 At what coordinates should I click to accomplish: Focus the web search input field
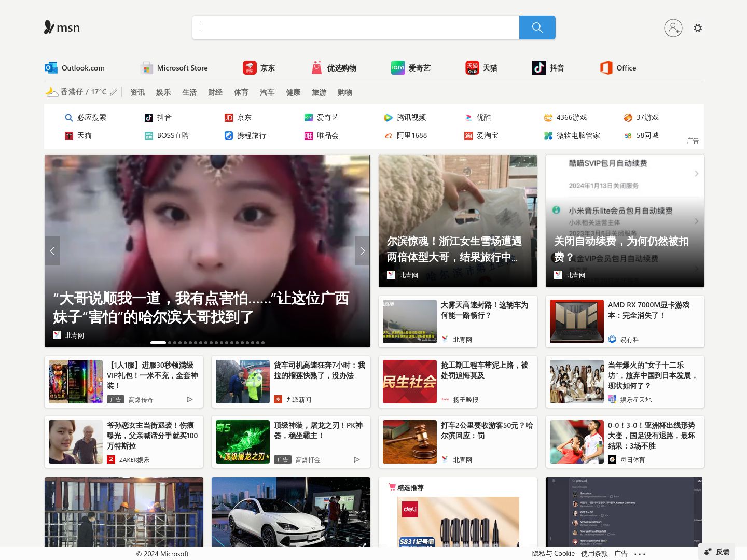point(356,27)
